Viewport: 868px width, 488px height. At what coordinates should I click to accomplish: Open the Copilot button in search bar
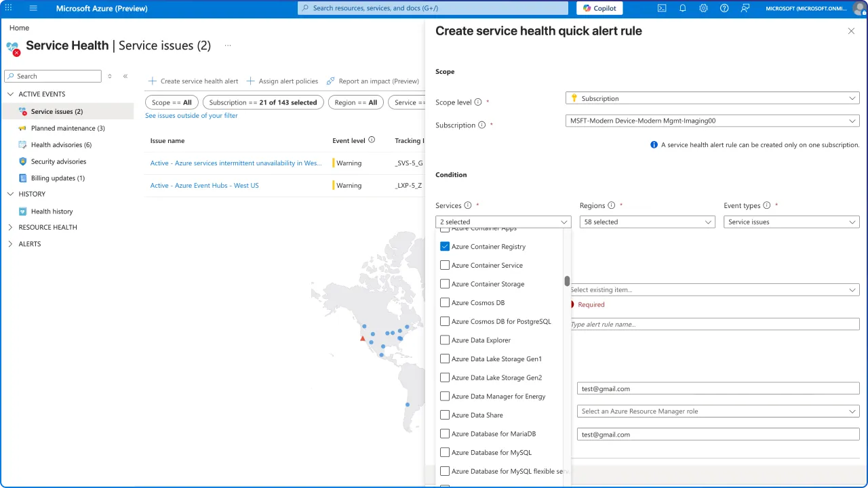click(x=599, y=8)
